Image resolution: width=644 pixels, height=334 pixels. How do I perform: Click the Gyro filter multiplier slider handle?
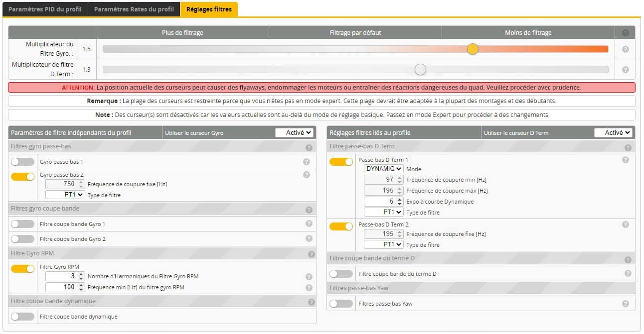473,49
